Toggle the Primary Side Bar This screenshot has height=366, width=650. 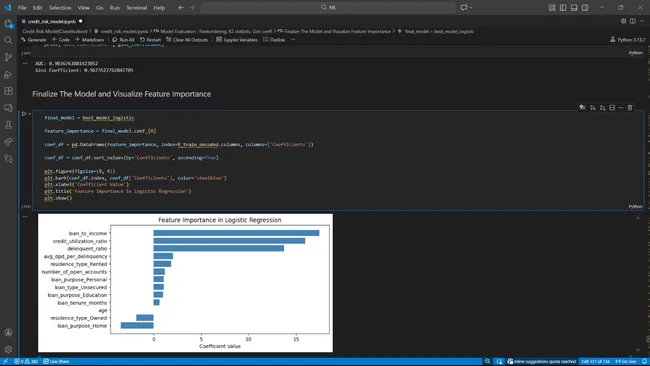click(563, 7)
